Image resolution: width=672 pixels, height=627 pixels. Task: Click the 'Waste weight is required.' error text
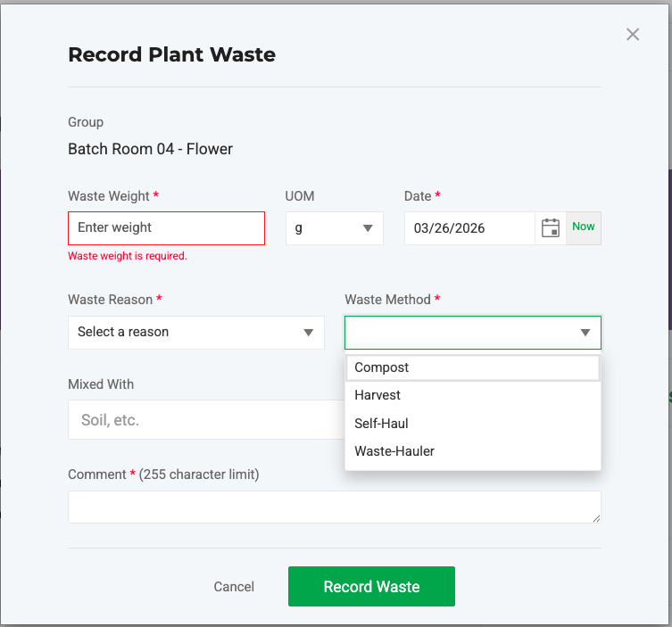click(128, 256)
